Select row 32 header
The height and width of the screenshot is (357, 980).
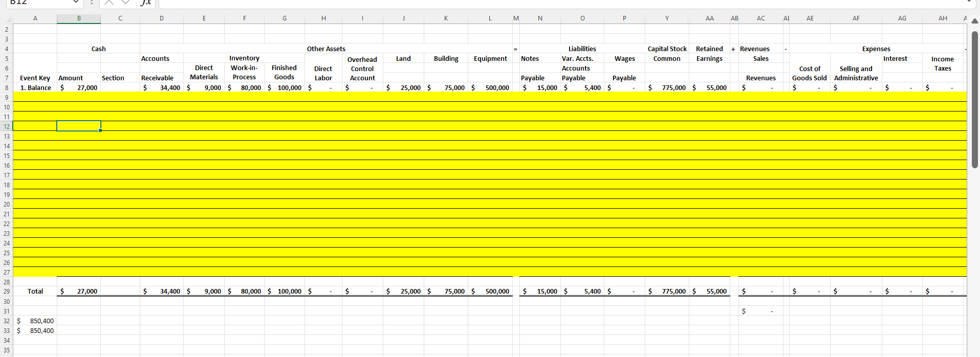pyautogui.click(x=7, y=321)
